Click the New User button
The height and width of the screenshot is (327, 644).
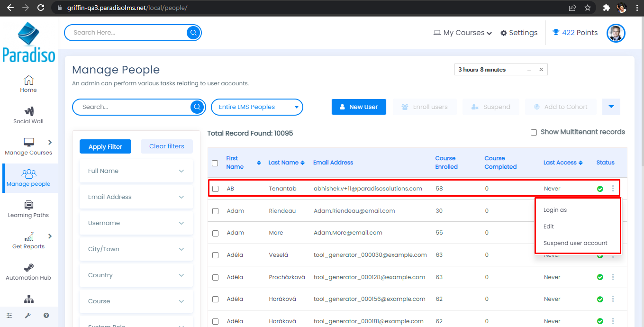click(x=359, y=107)
